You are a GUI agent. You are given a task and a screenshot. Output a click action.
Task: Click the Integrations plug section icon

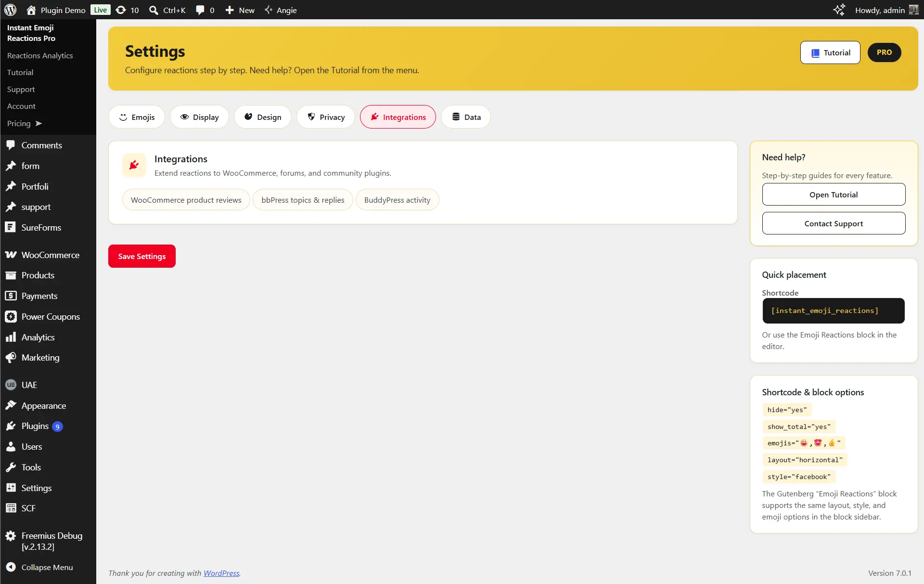point(134,166)
